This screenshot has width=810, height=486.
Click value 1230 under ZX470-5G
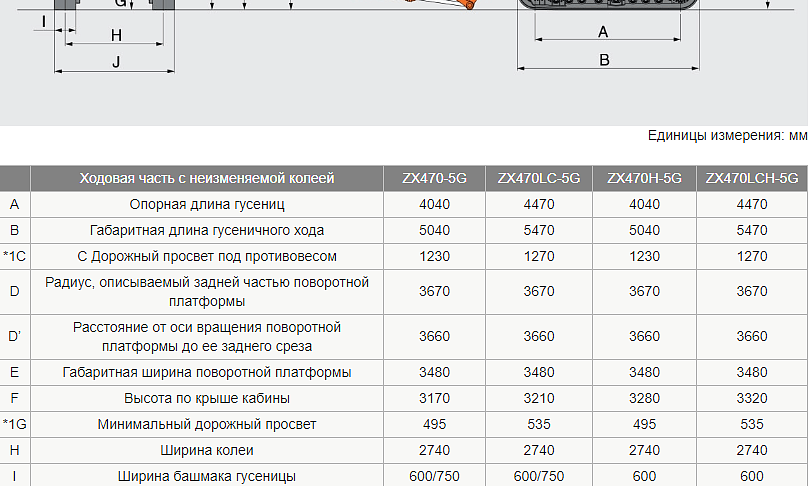coord(434,256)
